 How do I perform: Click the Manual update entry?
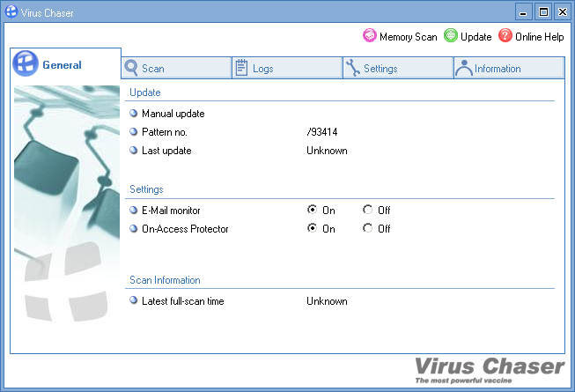coord(173,114)
